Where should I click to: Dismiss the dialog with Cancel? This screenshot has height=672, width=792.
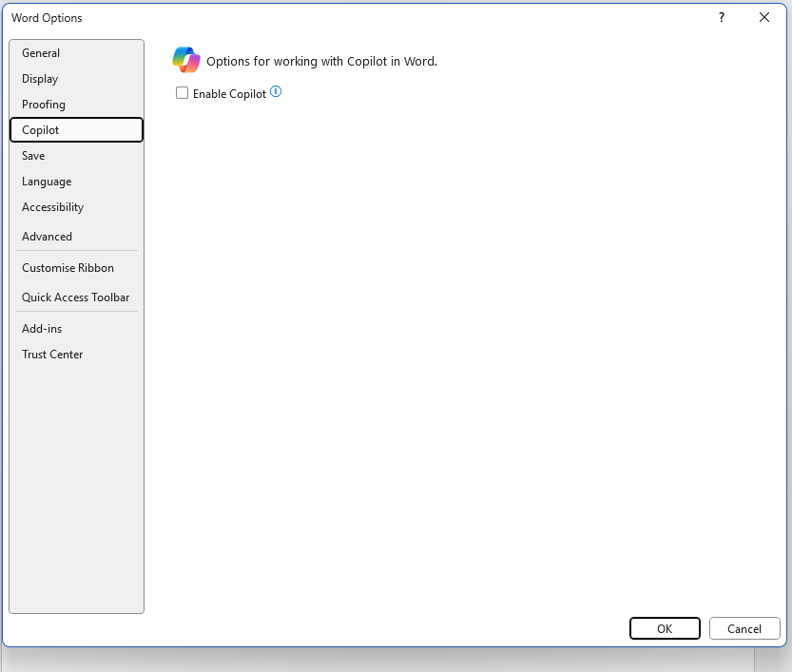(744, 628)
